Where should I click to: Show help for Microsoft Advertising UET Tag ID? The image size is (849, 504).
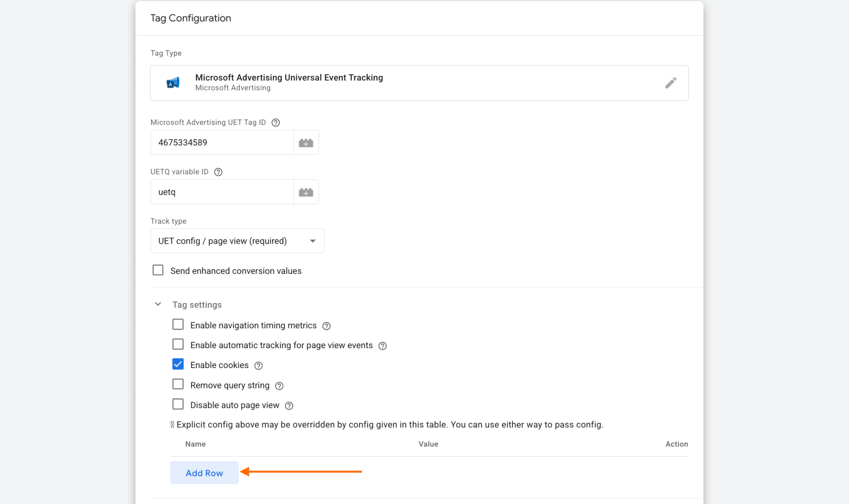coord(276,123)
